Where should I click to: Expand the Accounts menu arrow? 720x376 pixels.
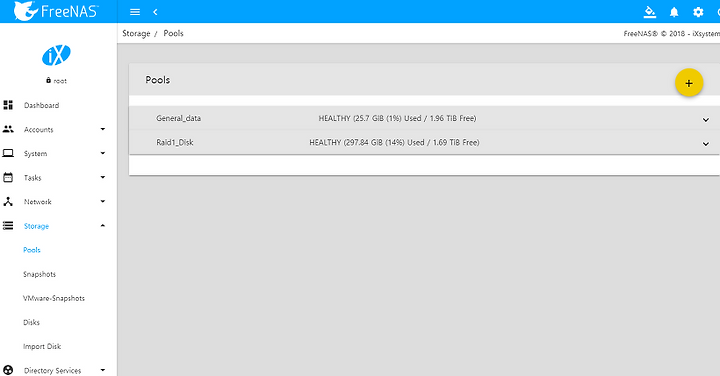tap(103, 129)
